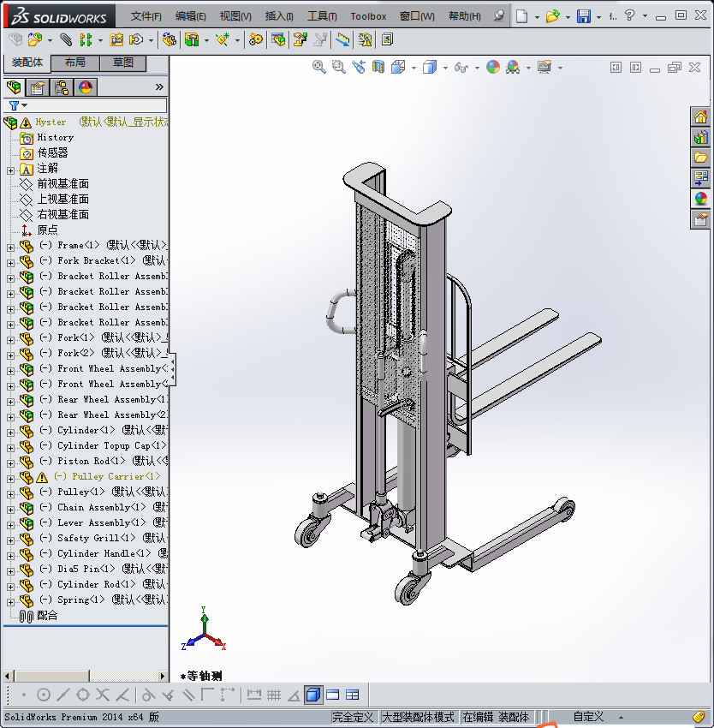Switch to the 布局 tab

pos(74,63)
